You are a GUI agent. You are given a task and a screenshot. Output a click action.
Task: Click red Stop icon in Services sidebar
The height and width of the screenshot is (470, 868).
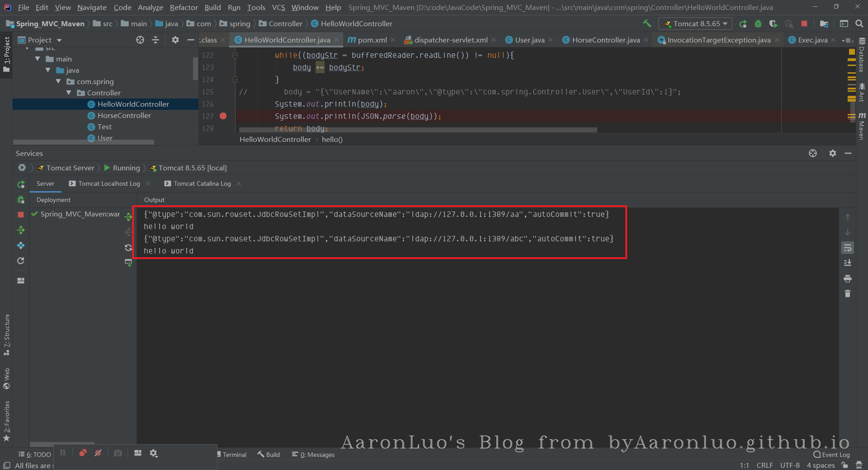click(x=21, y=215)
